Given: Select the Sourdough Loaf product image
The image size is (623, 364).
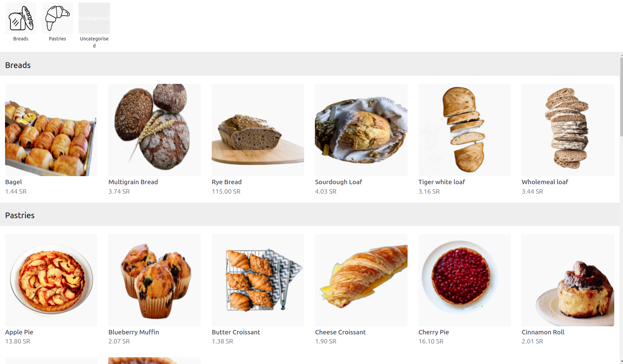Looking at the screenshot, I should [361, 130].
